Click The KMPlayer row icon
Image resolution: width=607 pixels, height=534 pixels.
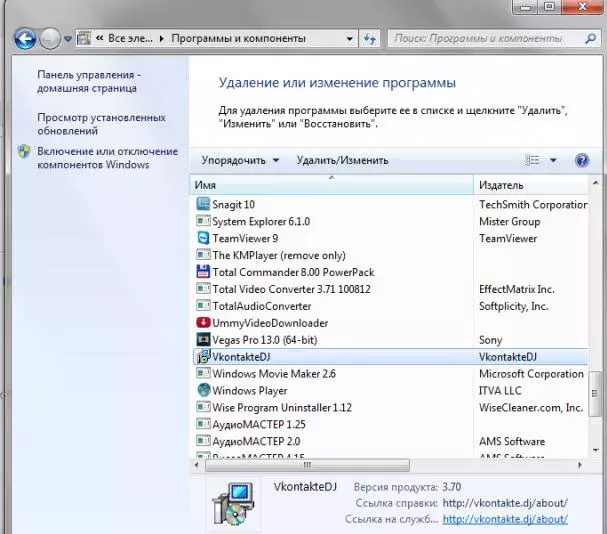(x=203, y=255)
